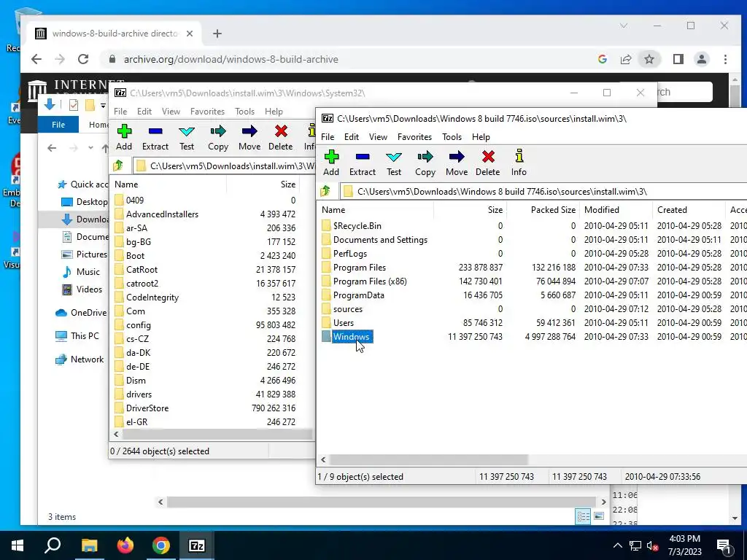Open Windows Start menu

point(18,545)
